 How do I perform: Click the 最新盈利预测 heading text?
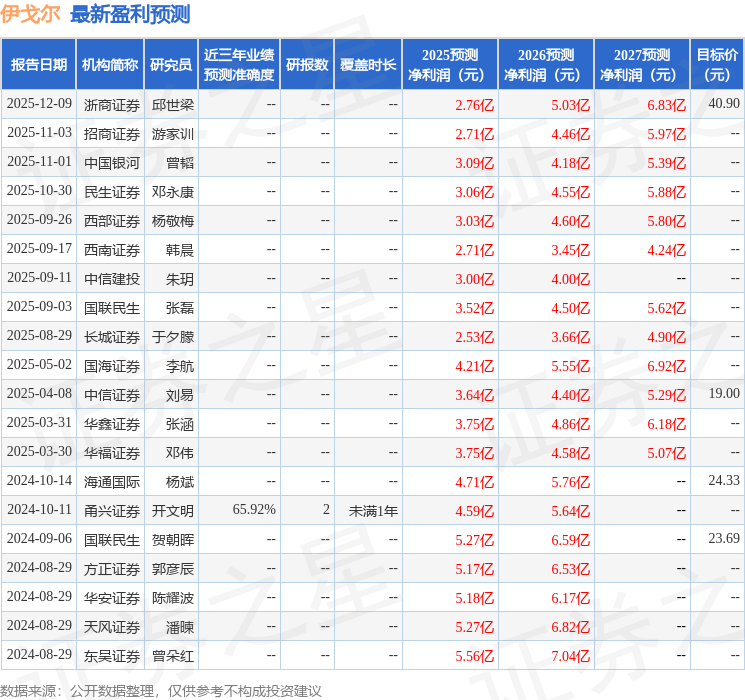(x=130, y=15)
